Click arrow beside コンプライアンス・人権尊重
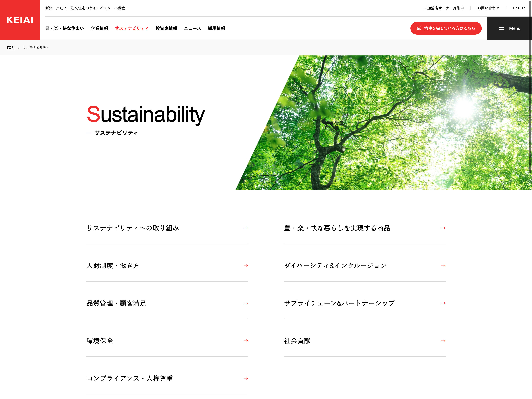532x399 pixels. pos(246,378)
